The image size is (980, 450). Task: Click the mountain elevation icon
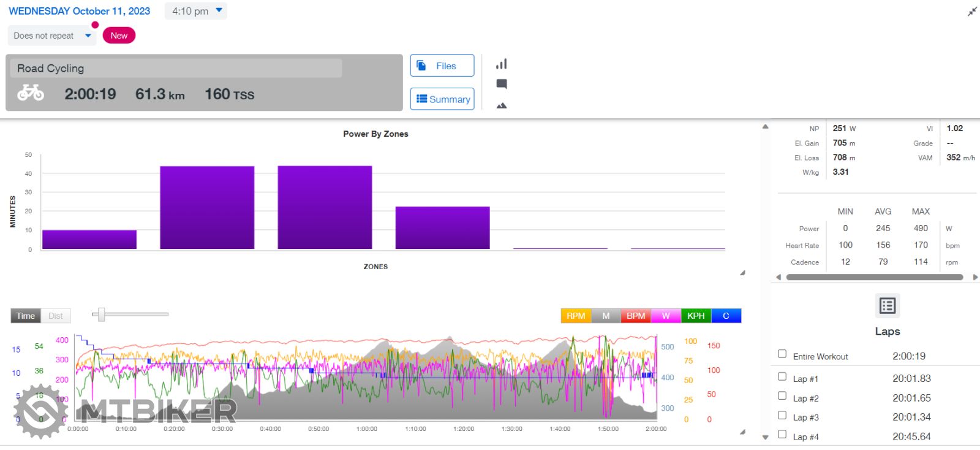click(501, 105)
